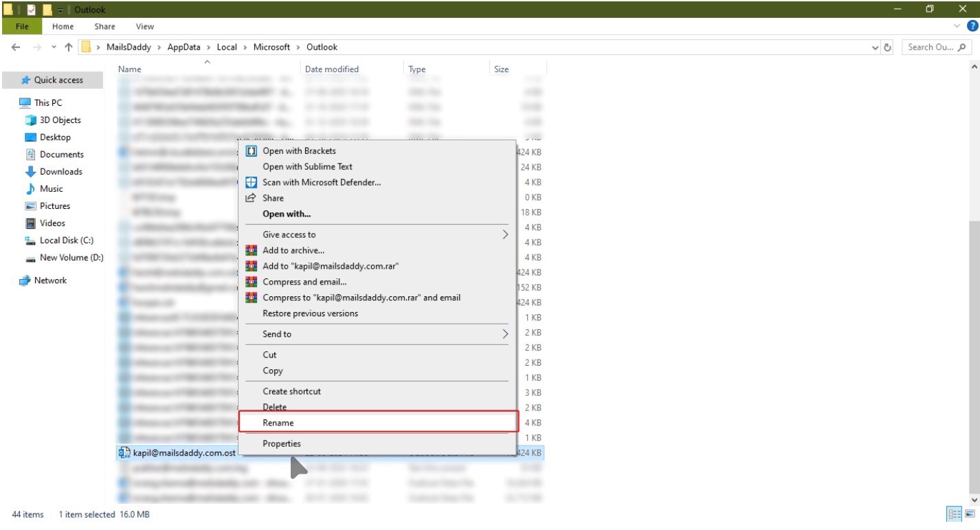980x530 pixels.
Task: Refresh the Outlook folder view
Action: (x=887, y=47)
